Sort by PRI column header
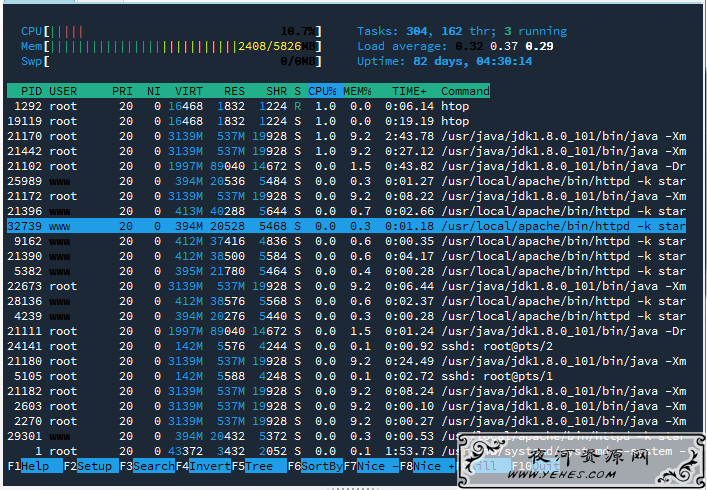Screen dimensions: 707x490 pyautogui.click(x=122, y=91)
